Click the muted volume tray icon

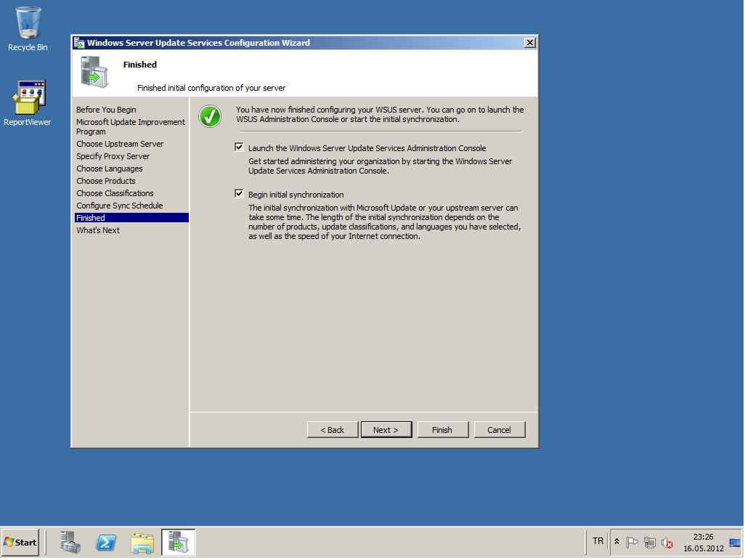point(667,543)
